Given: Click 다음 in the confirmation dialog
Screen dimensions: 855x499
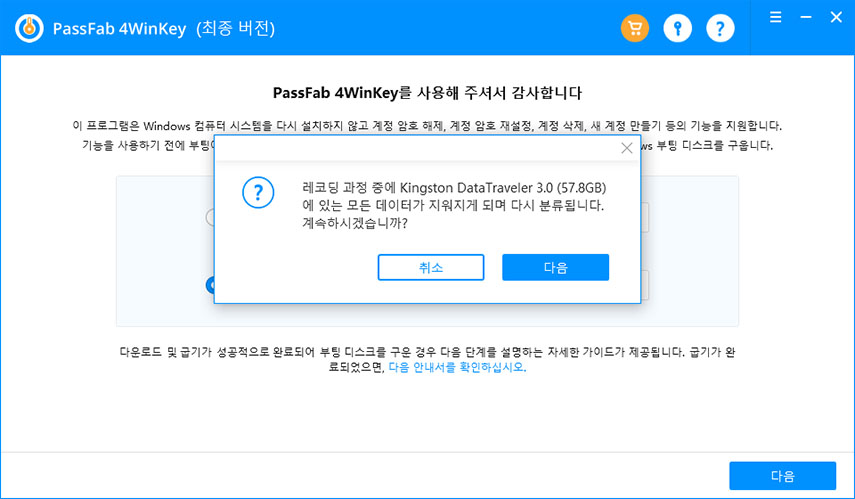Looking at the screenshot, I should (555, 267).
